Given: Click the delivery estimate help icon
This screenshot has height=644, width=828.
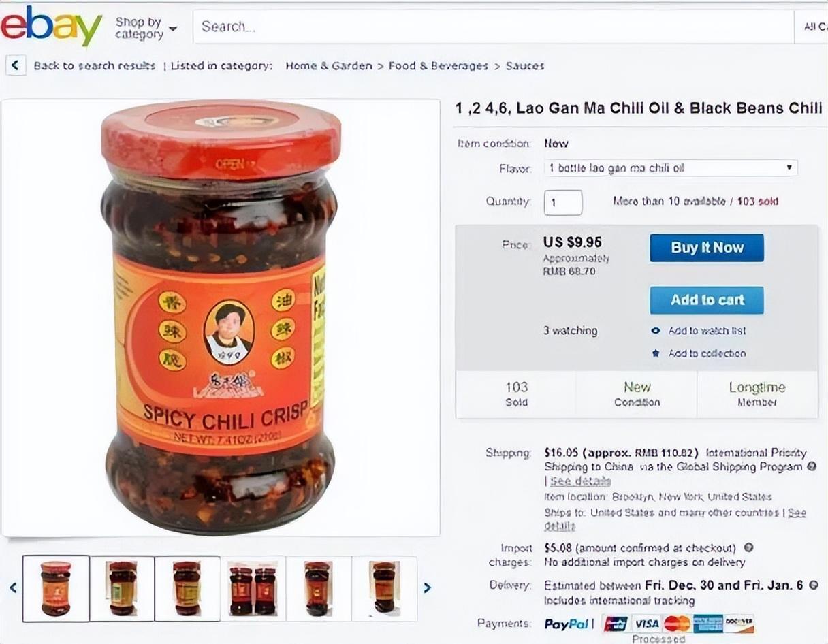Looking at the screenshot, I should (813, 585).
